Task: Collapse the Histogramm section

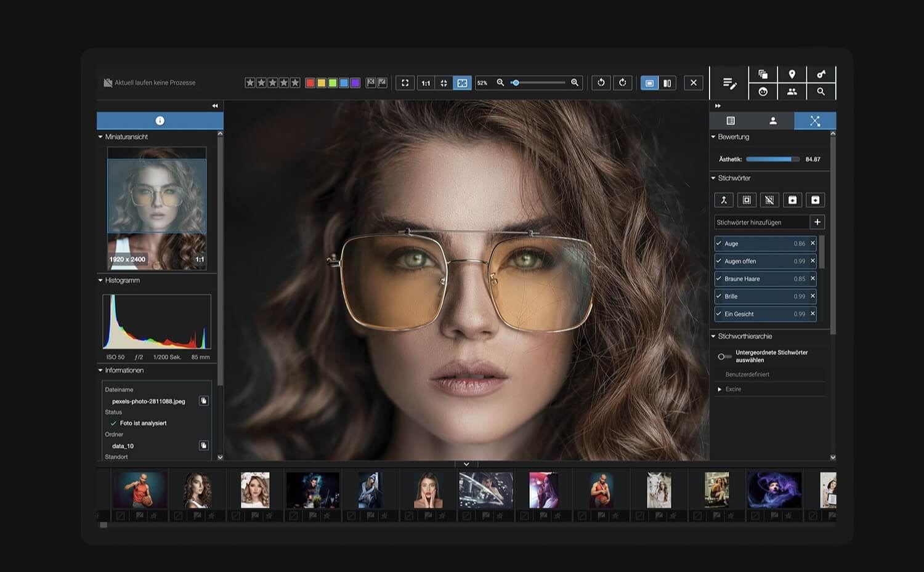Action: (100, 280)
